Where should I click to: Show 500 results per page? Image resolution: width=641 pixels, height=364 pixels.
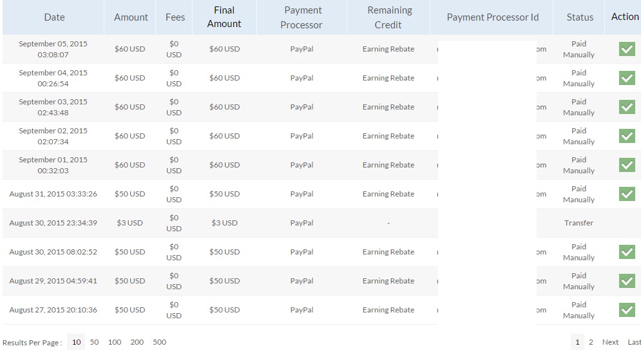coord(159,342)
